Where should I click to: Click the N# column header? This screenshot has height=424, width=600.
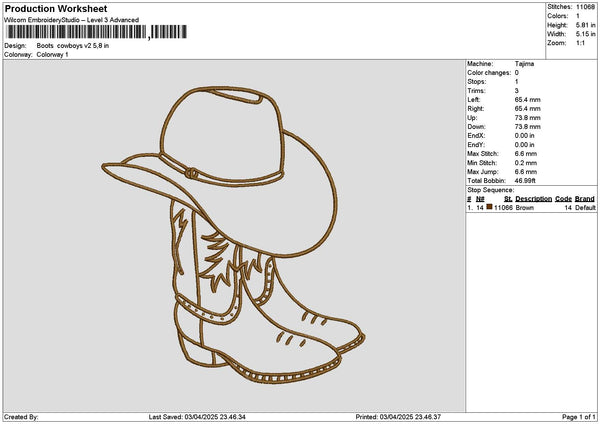480,199
